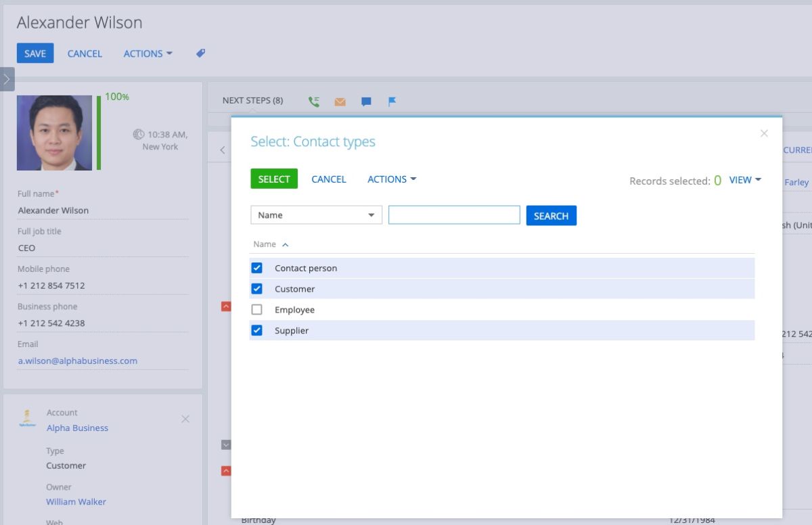
Task: Click the tag icon next to Actions
Action: click(201, 53)
